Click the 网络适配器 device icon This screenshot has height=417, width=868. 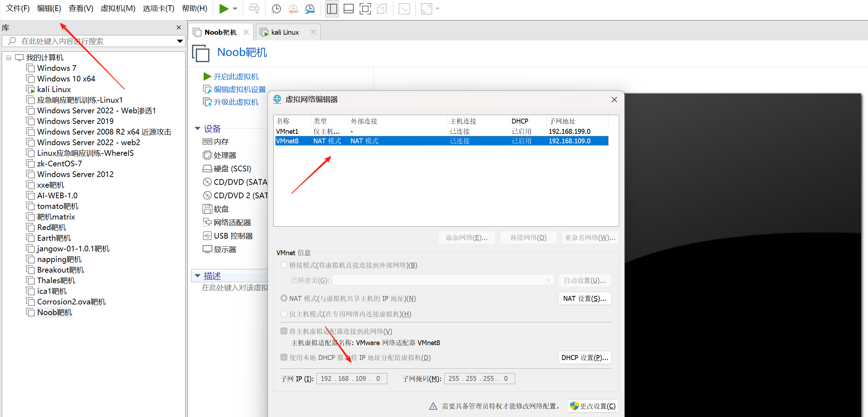[x=207, y=222]
